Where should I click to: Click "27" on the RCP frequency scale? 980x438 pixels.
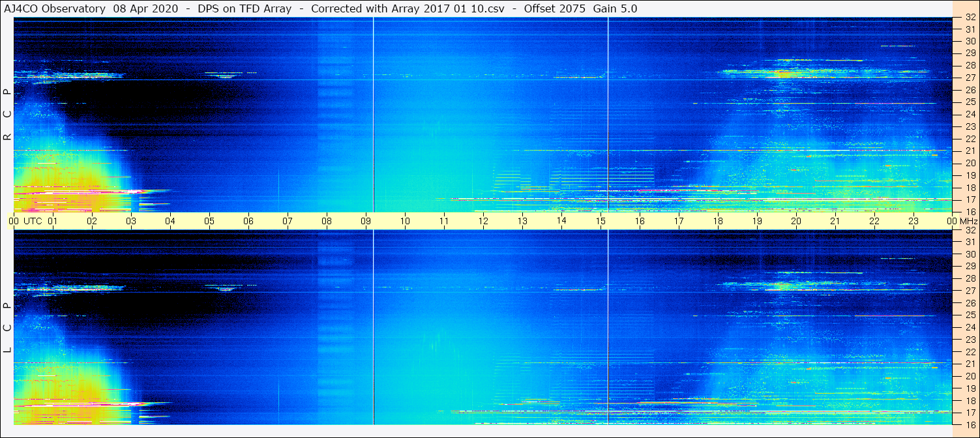click(x=970, y=78)
